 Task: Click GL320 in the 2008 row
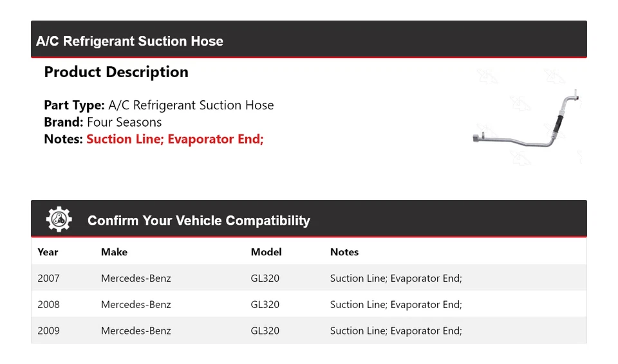(x=265, y=305)
